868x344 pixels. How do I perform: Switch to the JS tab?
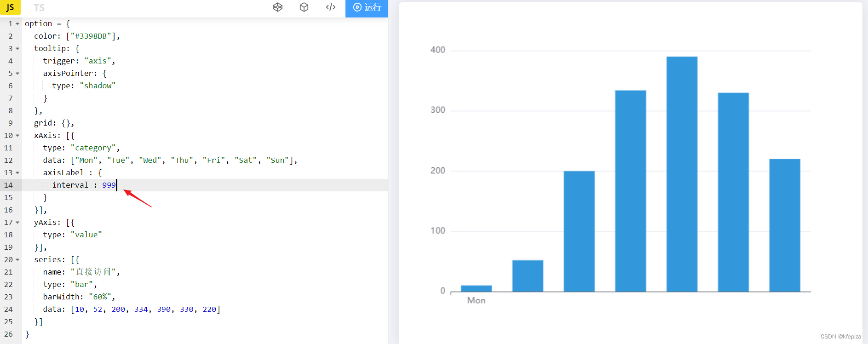[x=10, y=8]
